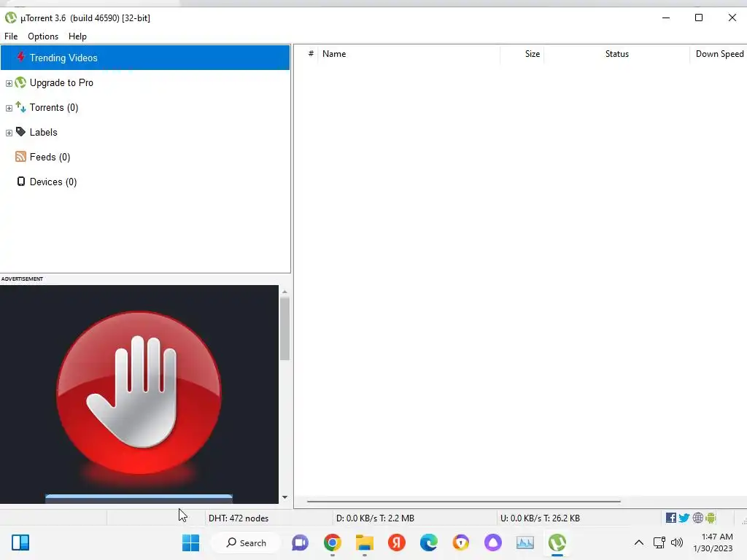
Task: Open the Windows Start button
Action: [x=191, y=542]
